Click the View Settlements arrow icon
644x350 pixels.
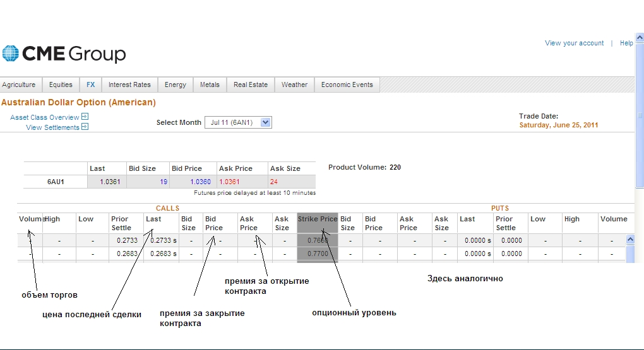pyautogui.click(x=85, y=127)
